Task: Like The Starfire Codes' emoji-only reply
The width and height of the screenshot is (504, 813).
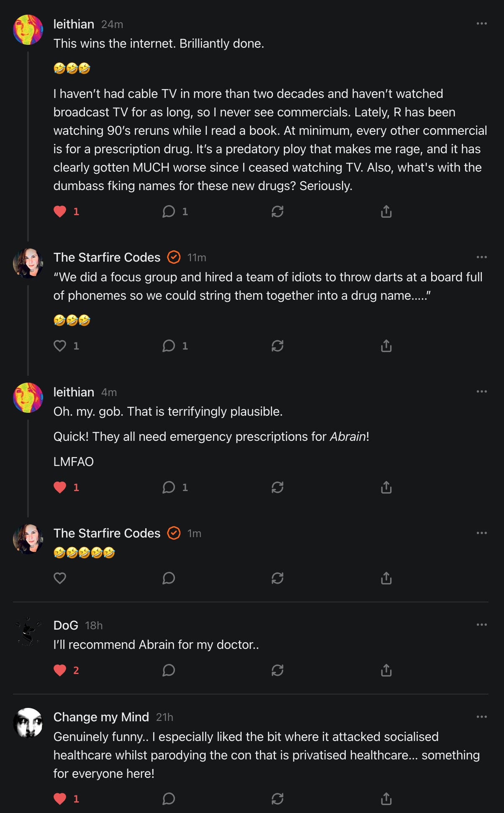Action: click(60, 578)
